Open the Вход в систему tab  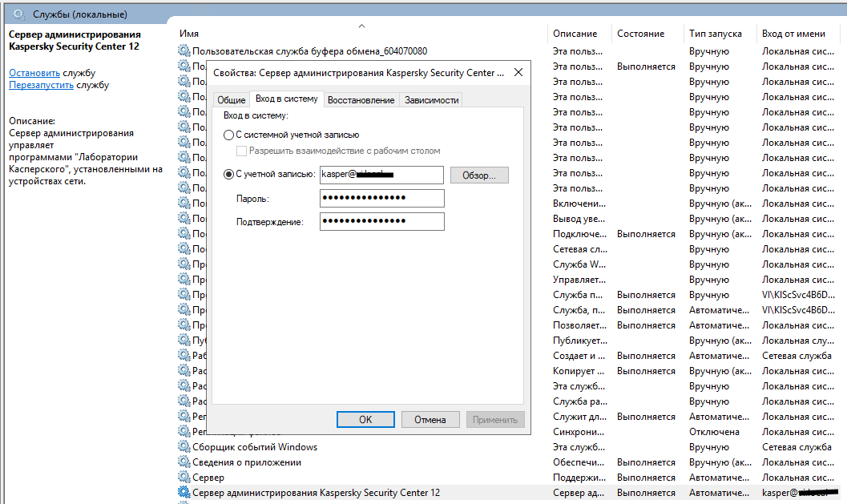pyautogui.click(x=286, y=99)
